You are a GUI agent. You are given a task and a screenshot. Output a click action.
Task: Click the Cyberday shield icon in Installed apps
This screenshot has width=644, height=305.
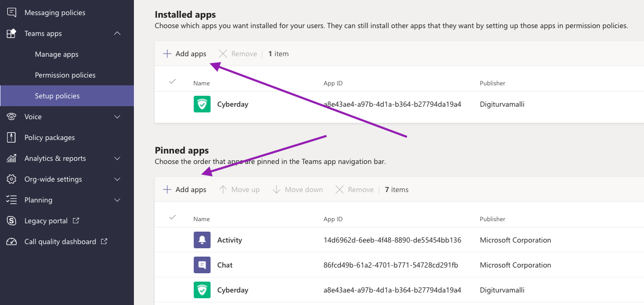click(202, 104)
